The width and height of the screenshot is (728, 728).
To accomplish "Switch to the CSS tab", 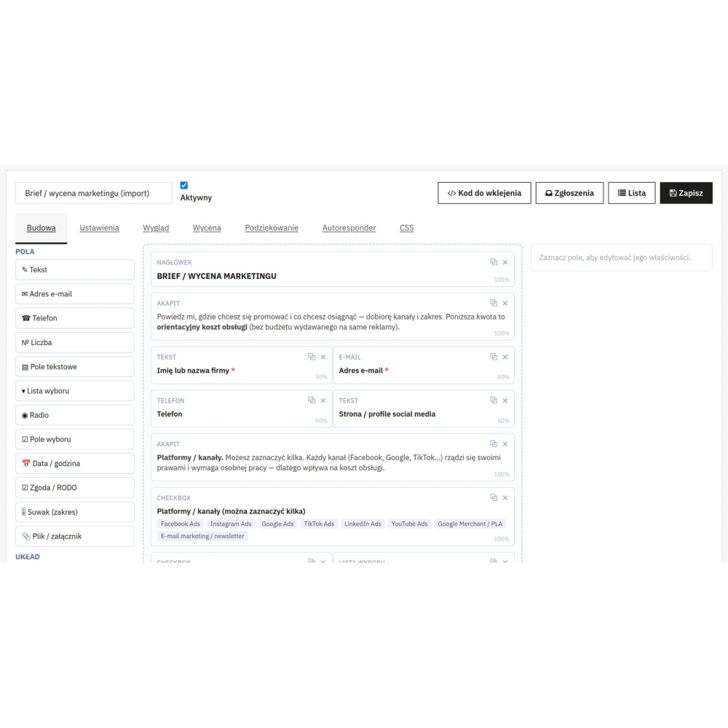I will 407,228.
